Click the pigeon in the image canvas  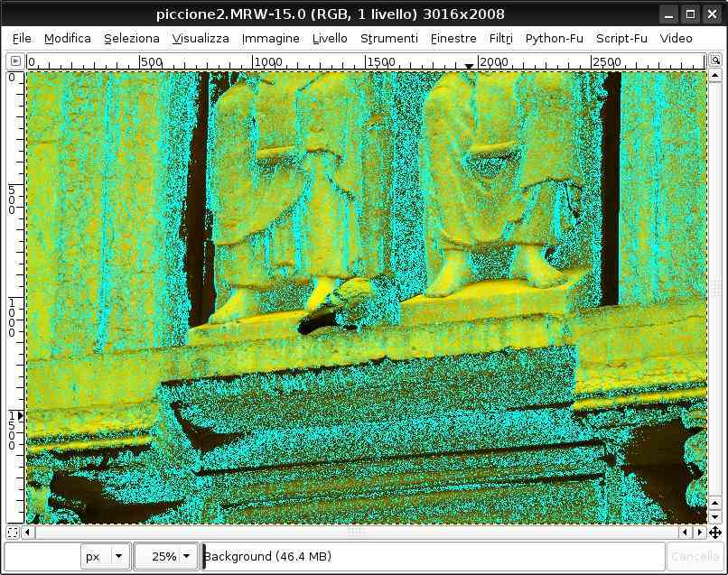[x=339, y=305]
